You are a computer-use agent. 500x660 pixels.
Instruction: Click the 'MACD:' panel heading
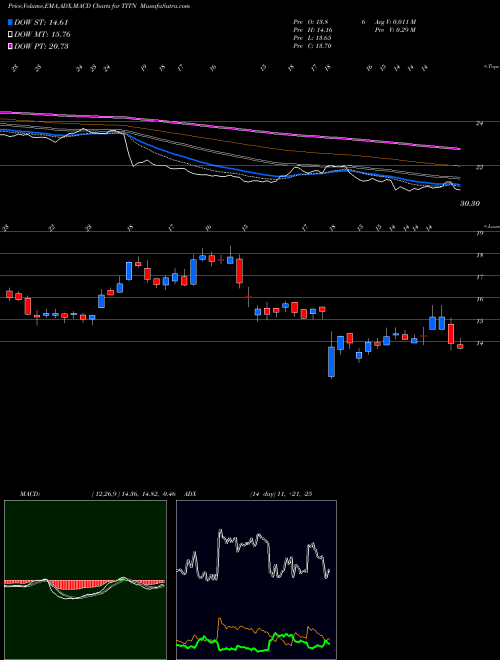29,494
